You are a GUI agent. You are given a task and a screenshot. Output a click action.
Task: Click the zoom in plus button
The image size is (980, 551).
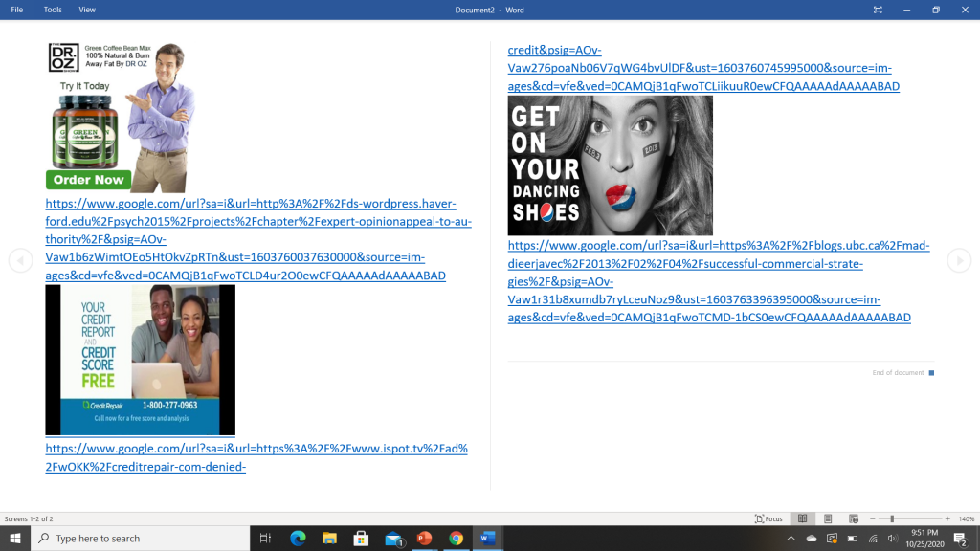pos(947,519)
